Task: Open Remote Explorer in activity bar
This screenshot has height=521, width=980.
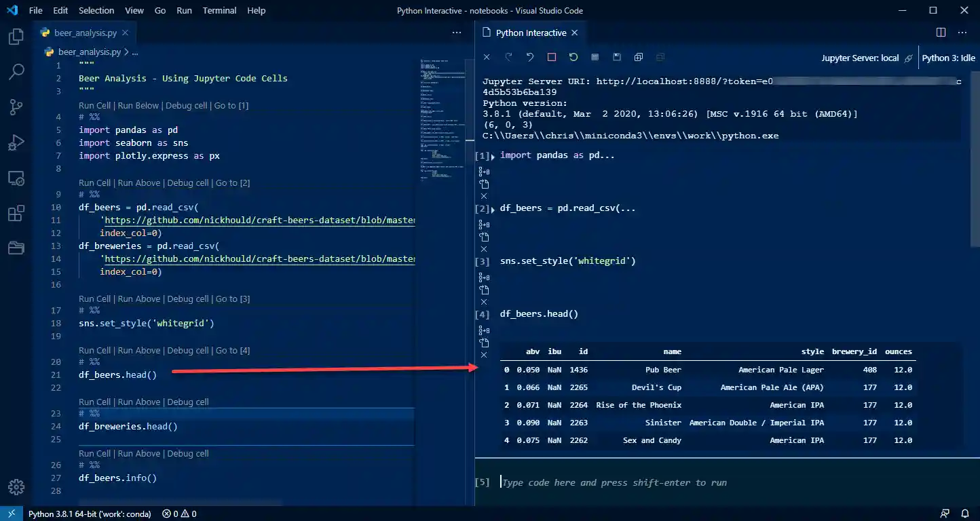Action: (16, 178)
